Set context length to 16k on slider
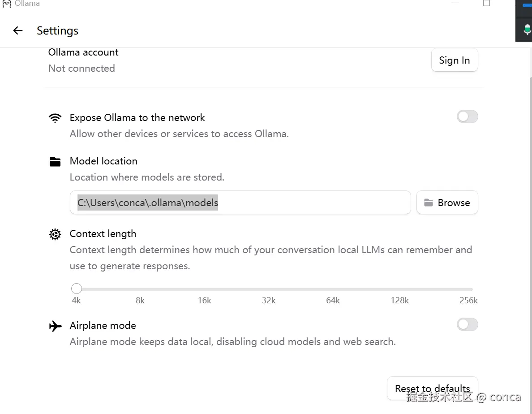 click(205, 289)
